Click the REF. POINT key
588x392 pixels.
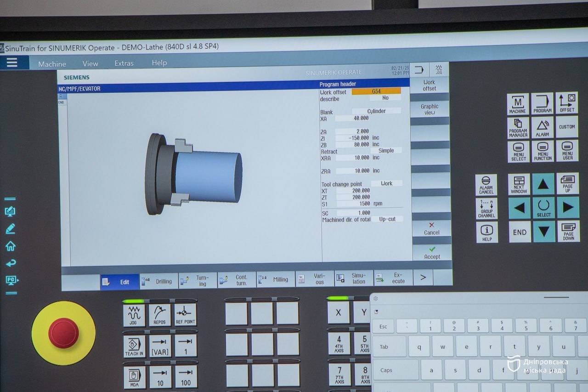click(x=186, y=315)
